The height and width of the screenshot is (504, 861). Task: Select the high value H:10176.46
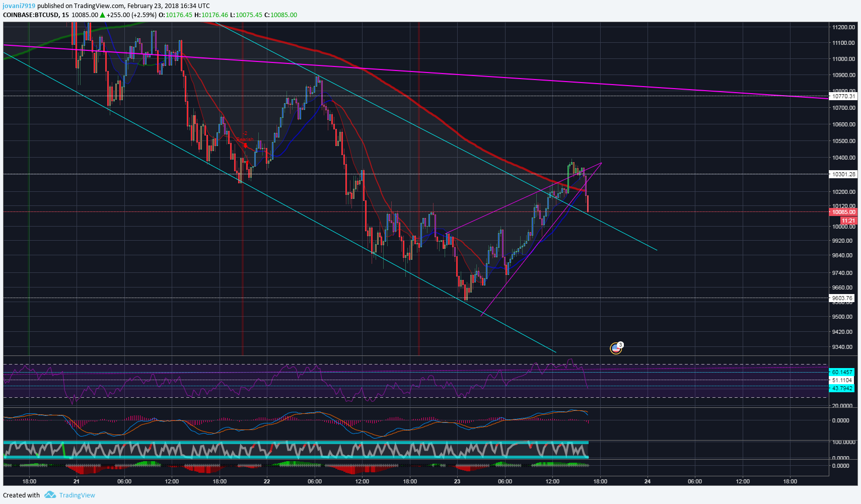211,15
